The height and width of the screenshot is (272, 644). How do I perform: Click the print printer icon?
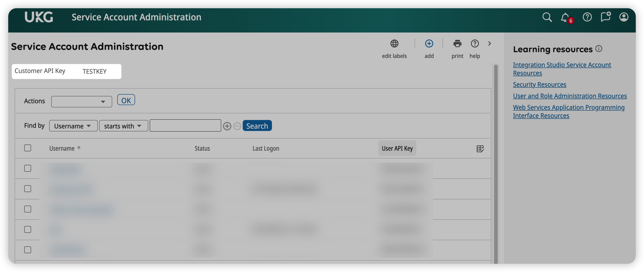457,44
